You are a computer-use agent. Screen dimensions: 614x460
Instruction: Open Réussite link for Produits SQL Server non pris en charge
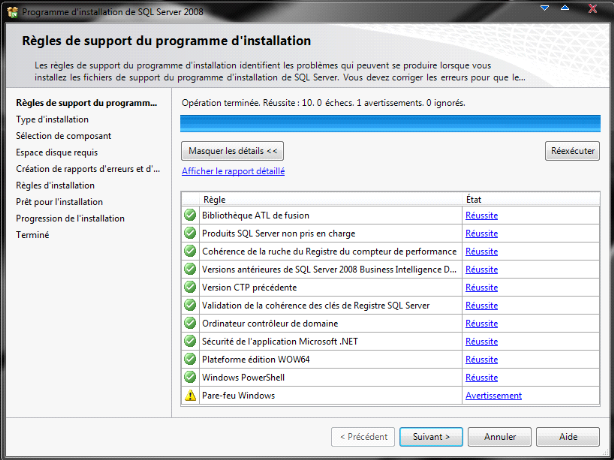pos(482,233)
